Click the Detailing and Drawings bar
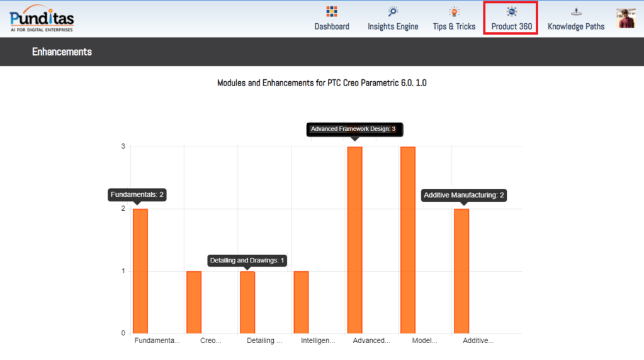The width and height of the screenshot is (644, 360). tap(247, 302)
